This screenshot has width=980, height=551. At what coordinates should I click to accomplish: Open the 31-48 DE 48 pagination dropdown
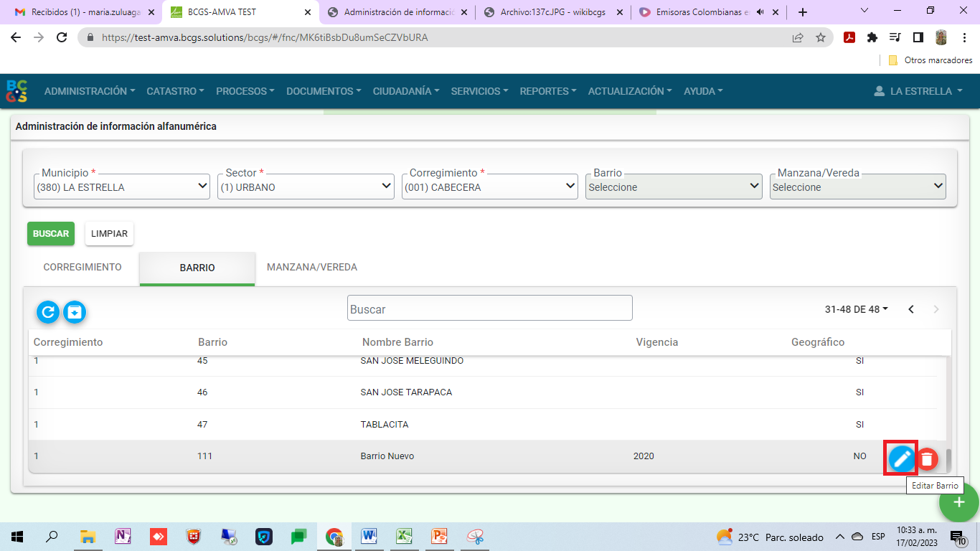(857, 309)
